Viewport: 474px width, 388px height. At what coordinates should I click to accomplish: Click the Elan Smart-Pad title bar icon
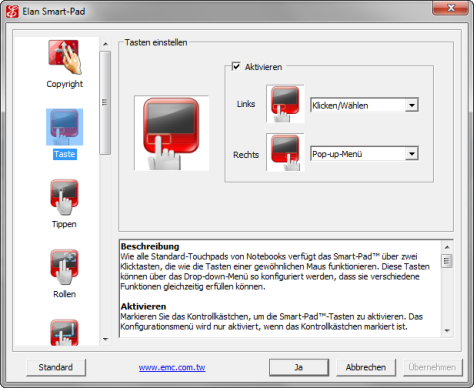click(x=12, y=12)
